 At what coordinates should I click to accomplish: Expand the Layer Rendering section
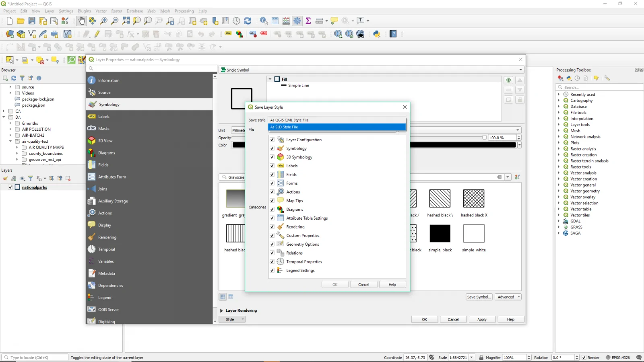221,311
